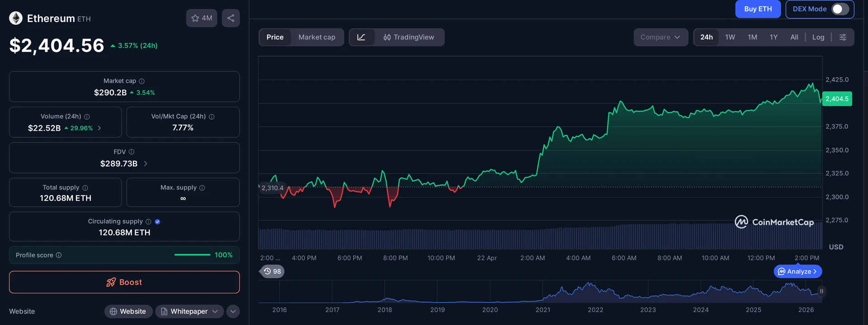Open the Max. supply info icon

(x=202, y=188)
